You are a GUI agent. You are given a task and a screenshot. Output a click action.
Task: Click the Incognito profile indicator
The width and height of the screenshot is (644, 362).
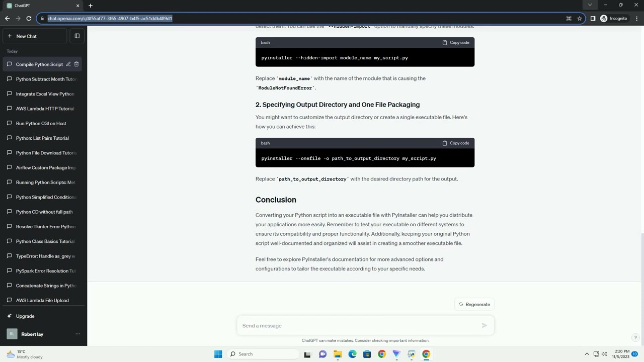(x=613, y=19)
